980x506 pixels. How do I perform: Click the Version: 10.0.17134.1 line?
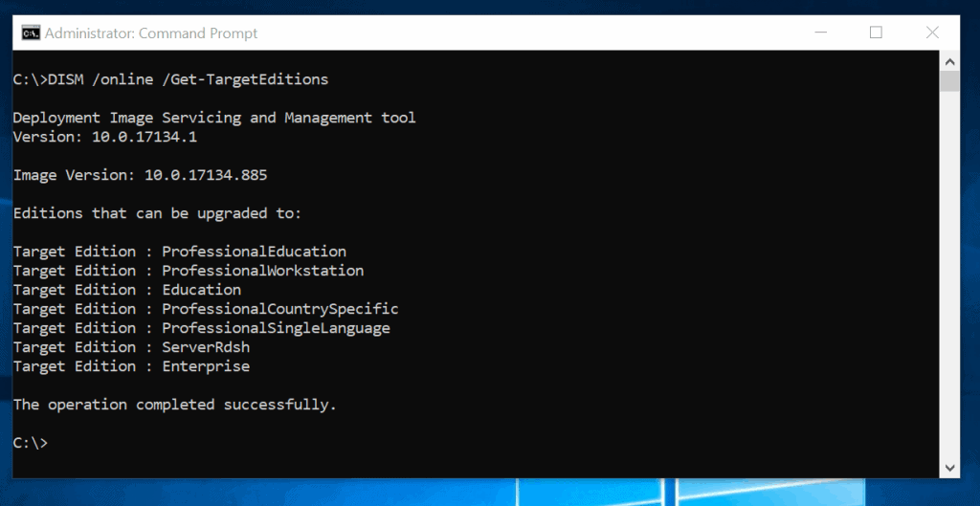(x=105, y=137)
